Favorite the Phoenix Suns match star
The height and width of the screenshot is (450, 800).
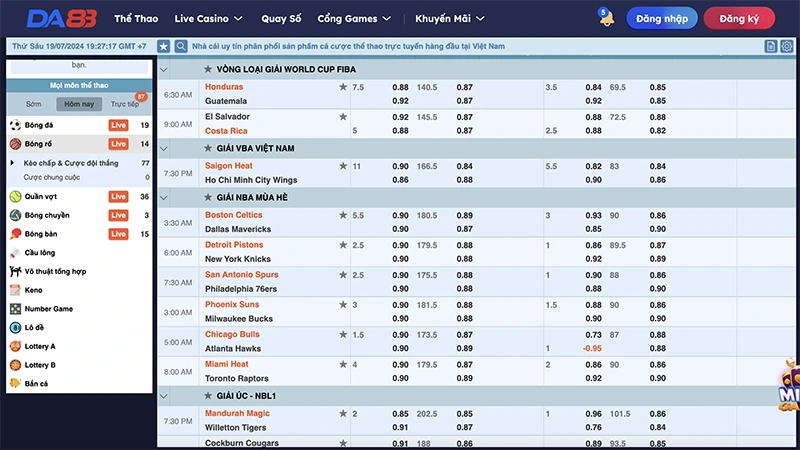343,305
